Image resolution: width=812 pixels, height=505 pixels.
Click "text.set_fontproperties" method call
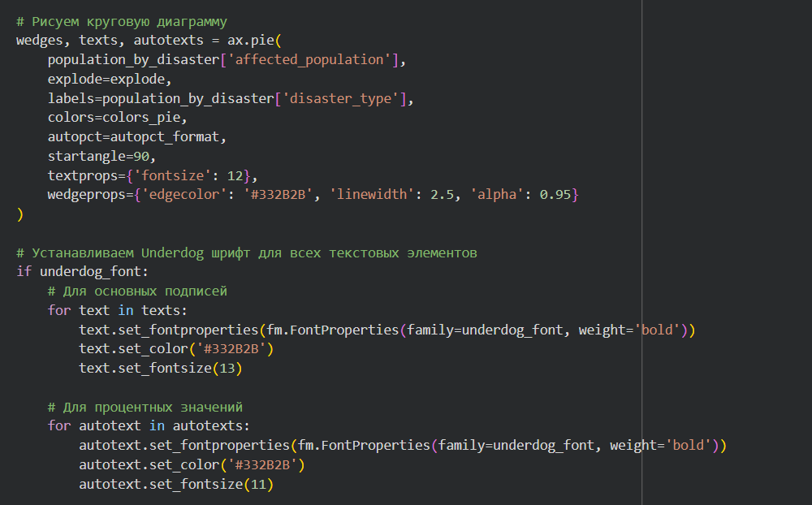(x=168, y=330)
